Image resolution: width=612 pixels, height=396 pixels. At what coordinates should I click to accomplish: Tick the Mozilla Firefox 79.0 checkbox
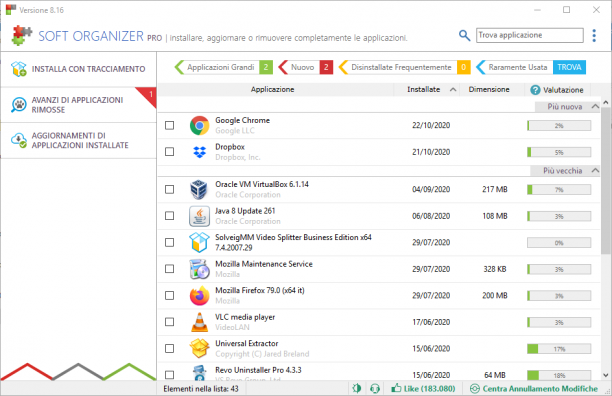coord(169,295)
